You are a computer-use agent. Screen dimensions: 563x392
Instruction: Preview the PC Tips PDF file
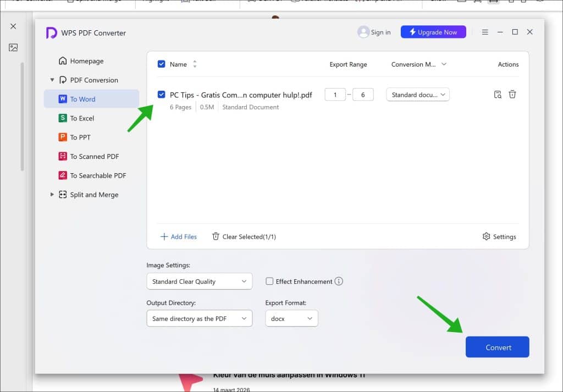click(497, 94)
